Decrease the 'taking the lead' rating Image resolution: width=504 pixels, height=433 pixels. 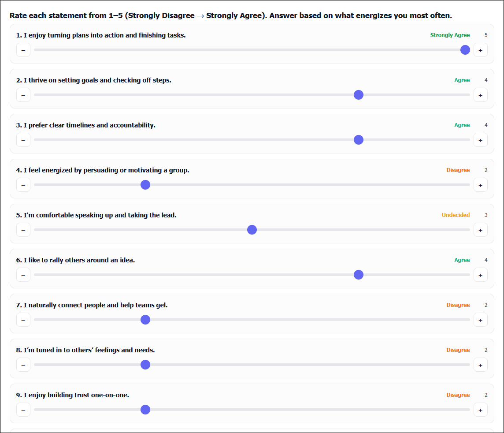click(23, 230)
